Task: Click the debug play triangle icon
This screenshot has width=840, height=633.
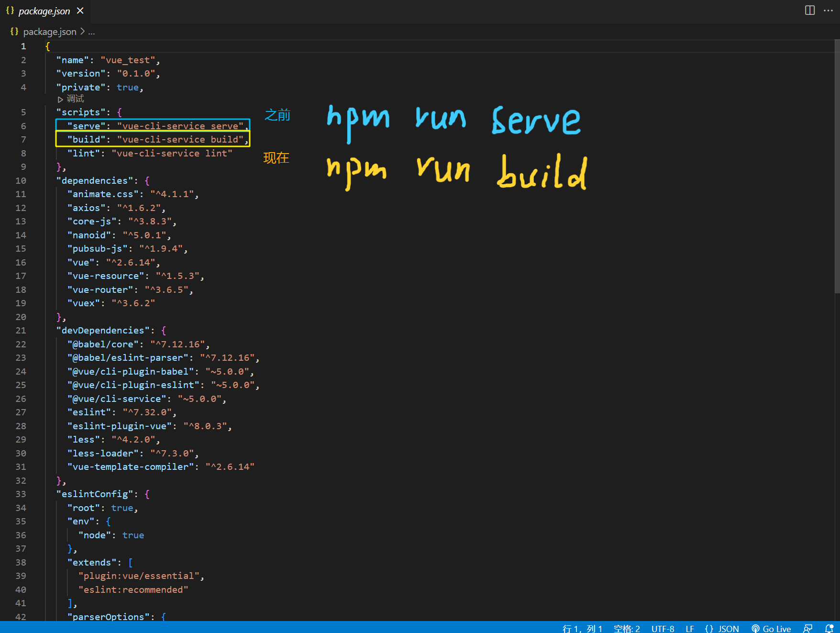Action: click(60, 100)
